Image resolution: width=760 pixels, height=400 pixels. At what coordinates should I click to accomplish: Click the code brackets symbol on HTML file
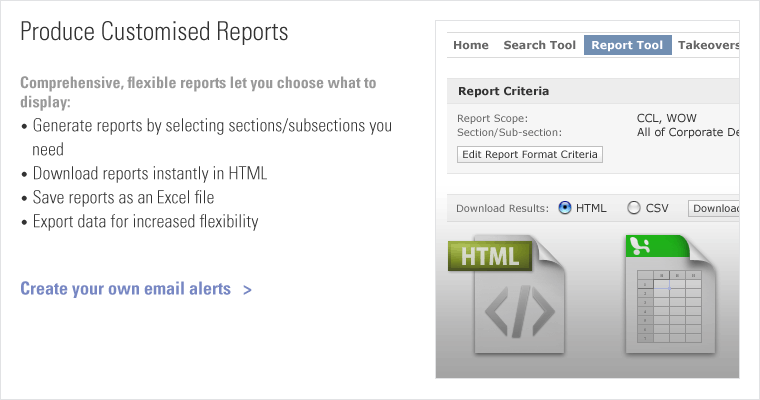tap(519, 314)
